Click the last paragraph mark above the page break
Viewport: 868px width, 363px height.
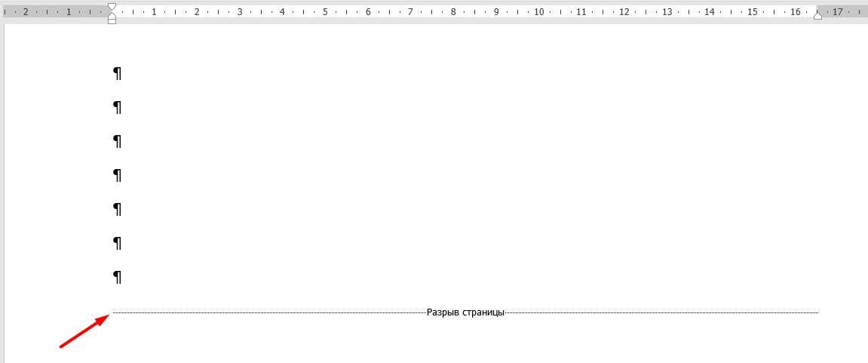pyautogui.click(x=117, y=277)
